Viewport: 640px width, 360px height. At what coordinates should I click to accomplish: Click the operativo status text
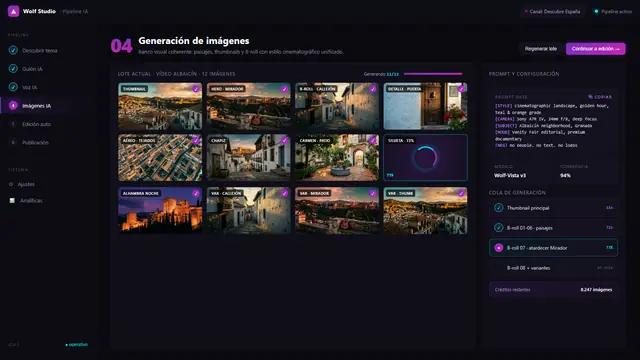point(77,344)
